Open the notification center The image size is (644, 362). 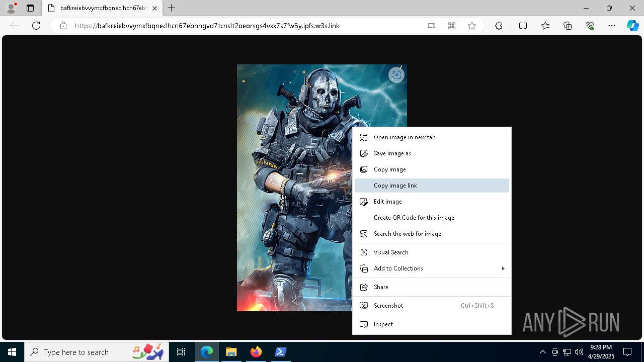click(627, 352)
